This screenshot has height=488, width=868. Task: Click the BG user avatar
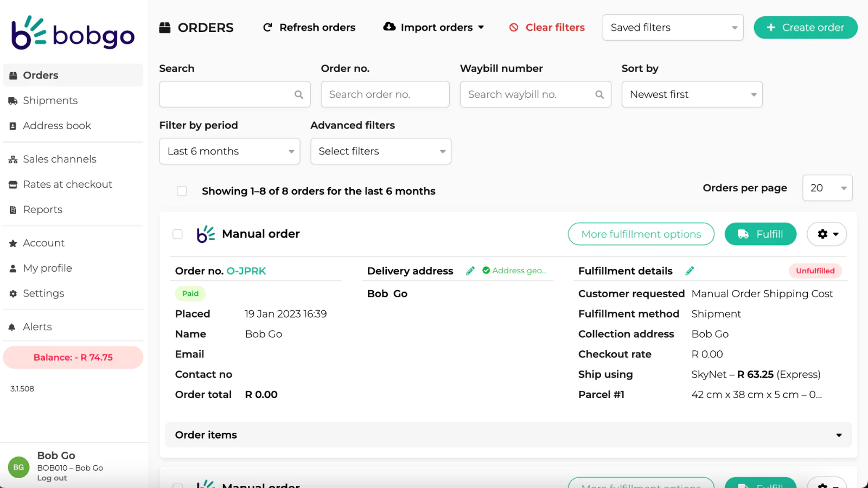click(x=18, y=467)
